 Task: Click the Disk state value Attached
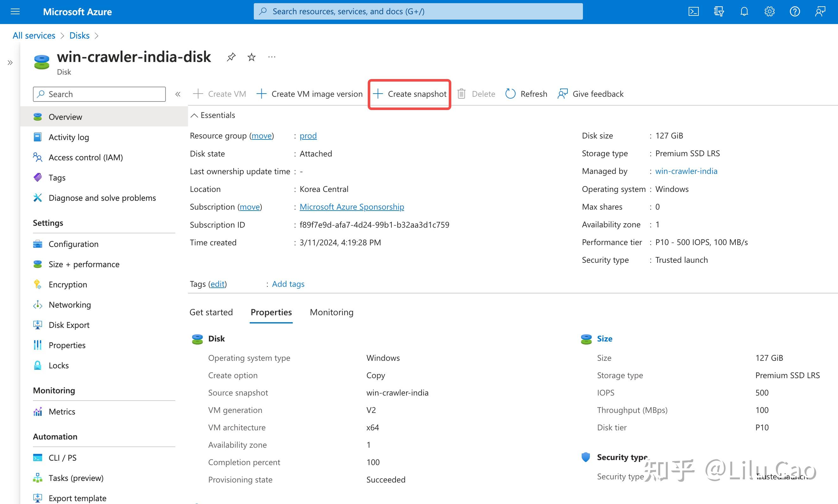click(316, 154)
